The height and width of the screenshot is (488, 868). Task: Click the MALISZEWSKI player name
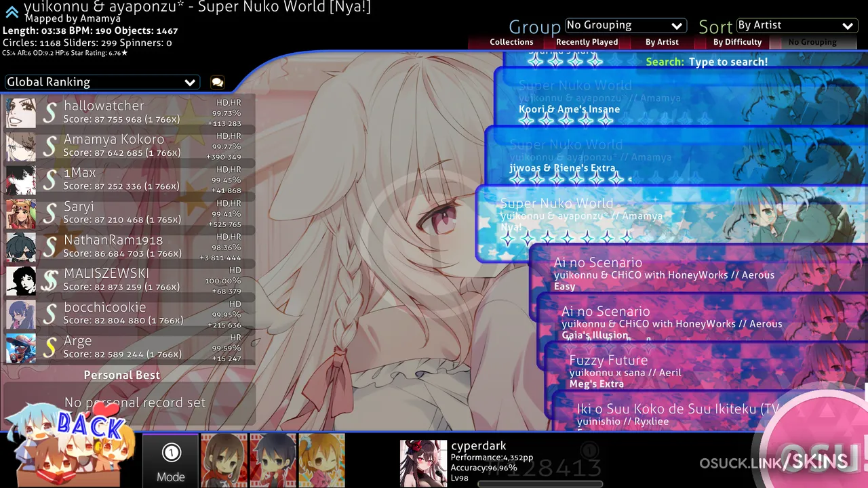(106, 274)
